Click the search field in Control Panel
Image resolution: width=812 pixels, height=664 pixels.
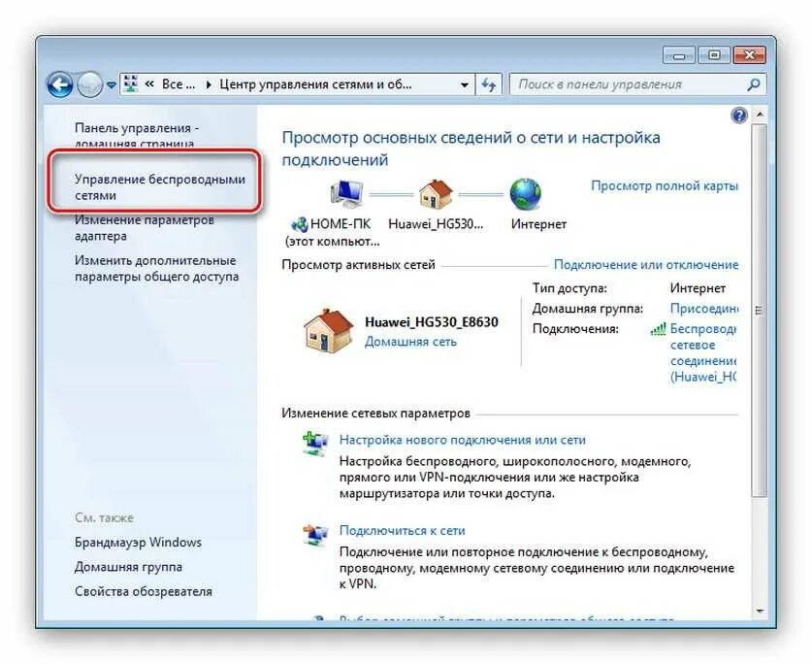click(629, 84)
